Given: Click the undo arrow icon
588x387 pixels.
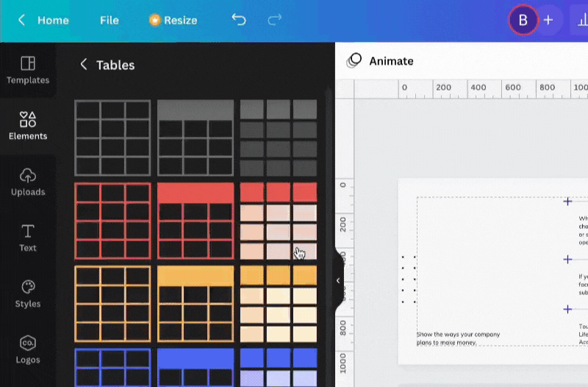Looking at the screenshot, I should click(239, 20).
